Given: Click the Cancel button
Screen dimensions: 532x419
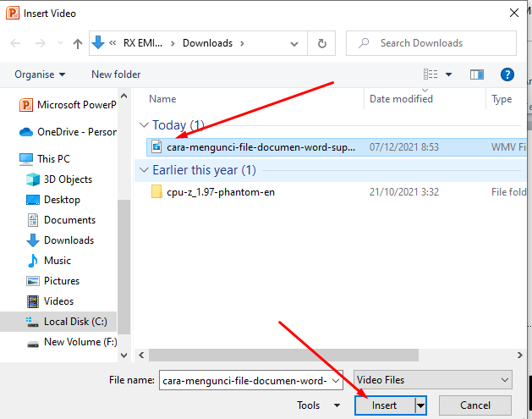Looking at the screenshot, I should [474, 405].
